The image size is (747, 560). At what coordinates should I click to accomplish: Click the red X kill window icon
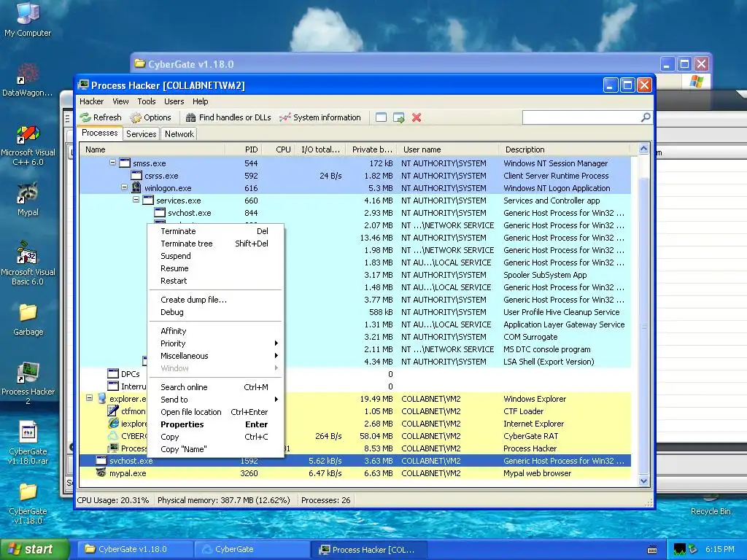coord(417,117)
